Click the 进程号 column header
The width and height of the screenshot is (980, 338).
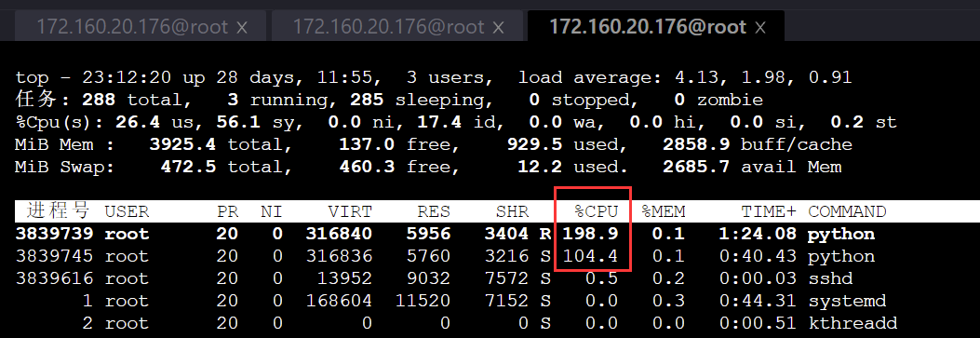click(x=58, y=211)
